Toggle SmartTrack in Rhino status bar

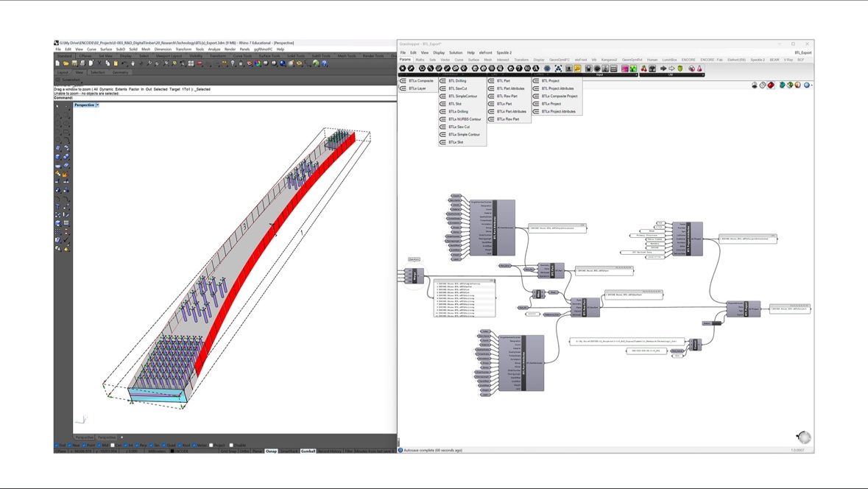pyautogui.click(x=290, y=451)
